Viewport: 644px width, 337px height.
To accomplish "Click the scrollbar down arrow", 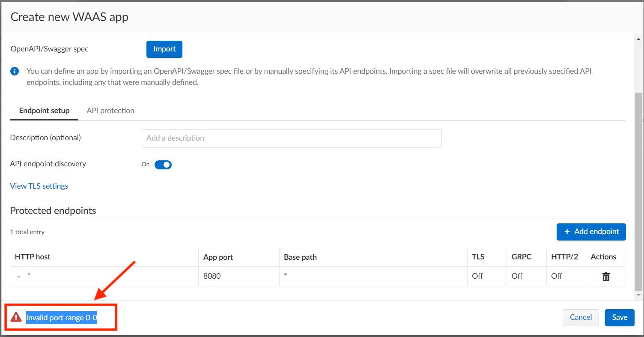I will coord(638,295).
